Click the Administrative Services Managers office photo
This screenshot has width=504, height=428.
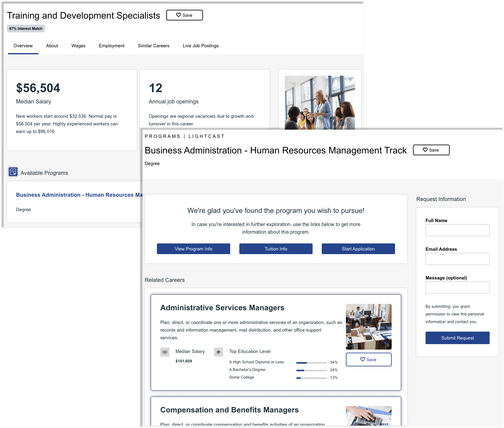point(368,326)
